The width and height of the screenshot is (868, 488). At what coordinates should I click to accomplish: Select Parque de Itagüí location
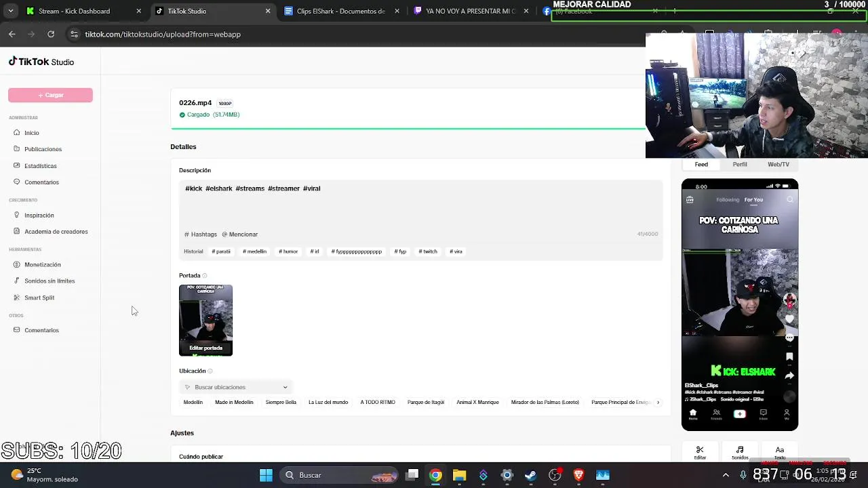point(426,403)
